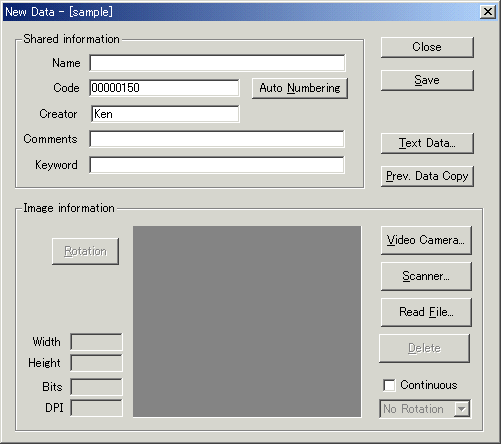The image size is (501, 444).
Task: Open the Scanner import option
Action: point(426,276)
